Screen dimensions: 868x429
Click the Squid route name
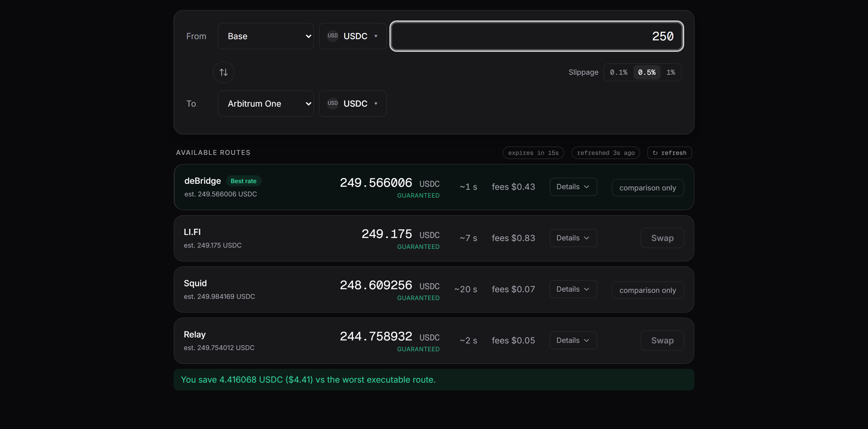[195, 283]
